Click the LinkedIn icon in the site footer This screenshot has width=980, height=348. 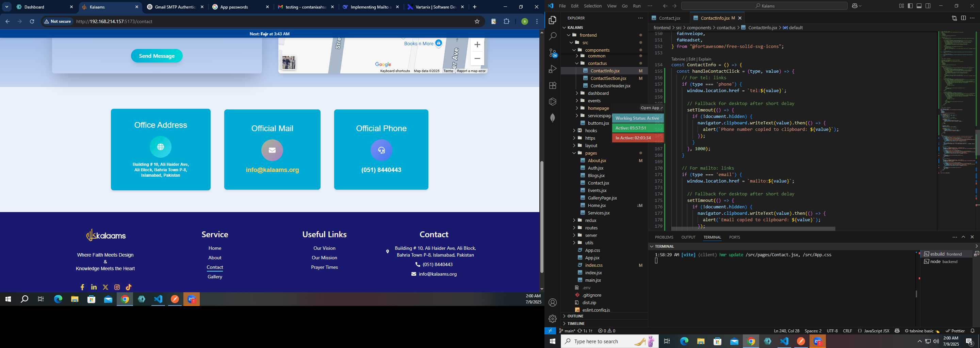(94, 287)
